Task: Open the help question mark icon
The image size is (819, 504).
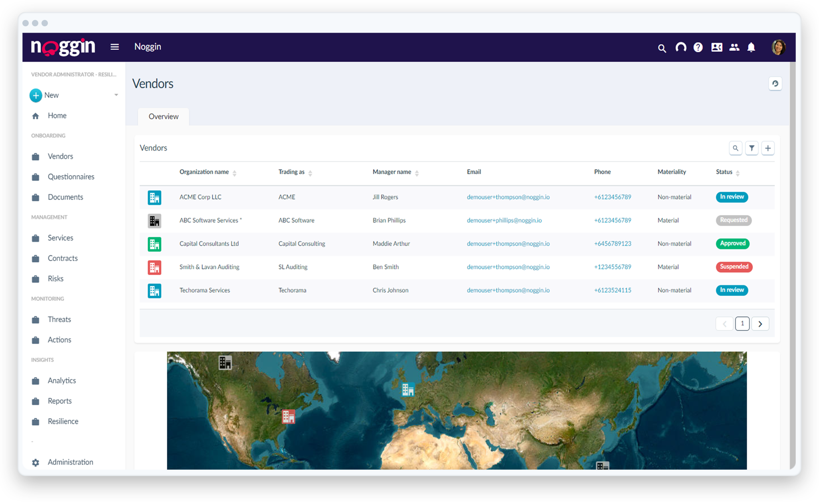Action: (x=698, y=47)
